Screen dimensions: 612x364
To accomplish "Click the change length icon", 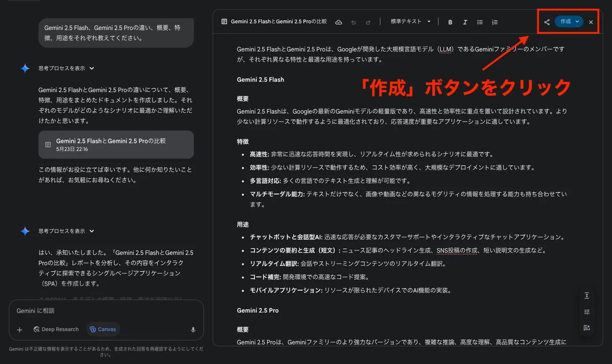I will (x=587, y=296).
